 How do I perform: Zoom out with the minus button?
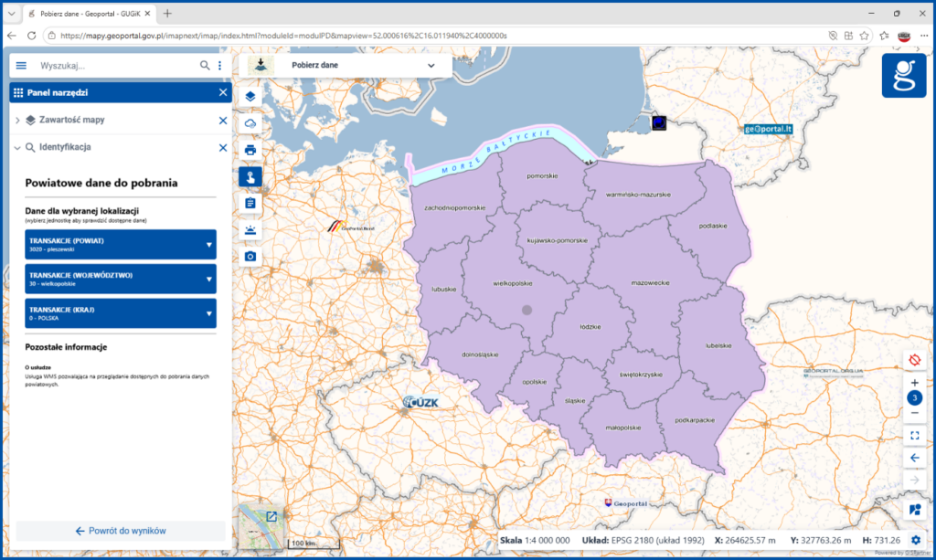[x=914, y=413]
